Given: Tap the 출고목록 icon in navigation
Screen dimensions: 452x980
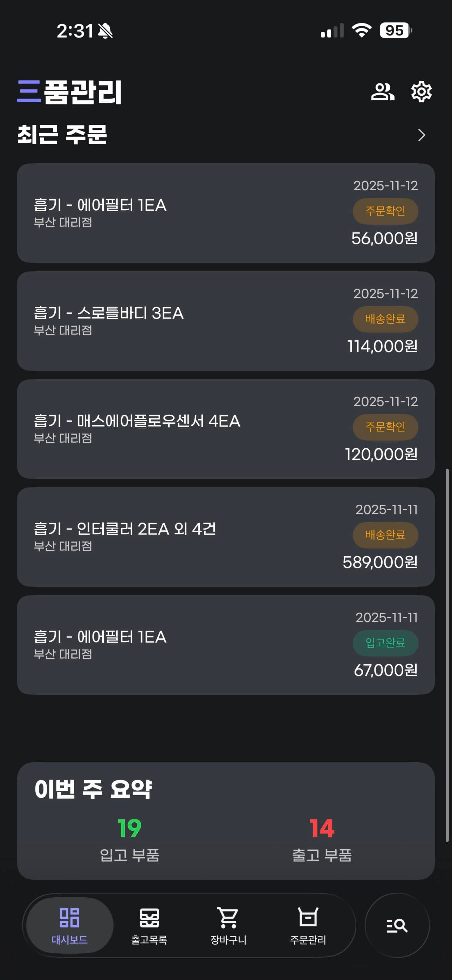Looking at the screenshot, I should pyautogui.click(x=149, y=918).
